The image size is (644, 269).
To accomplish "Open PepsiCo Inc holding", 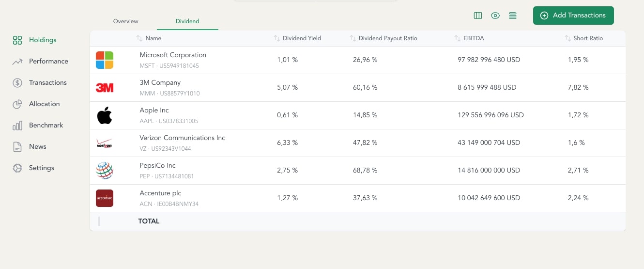I will (158, 166).
